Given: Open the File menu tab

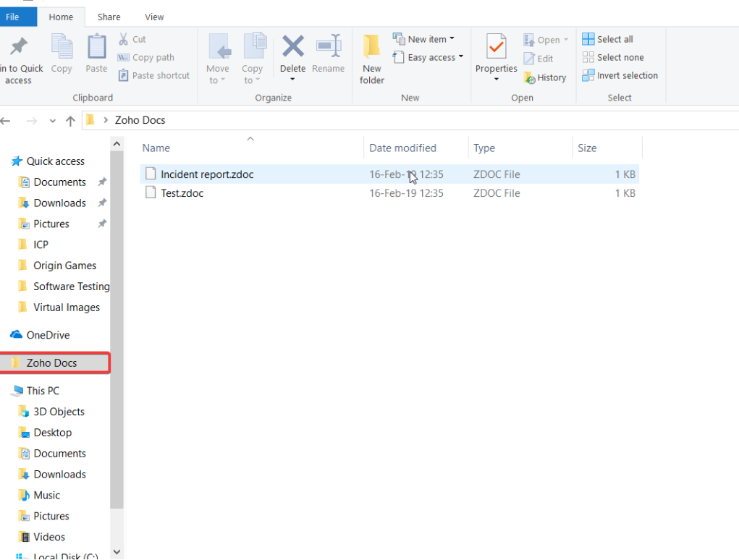Looking at the screenshot, I should [x=18, y=17].
